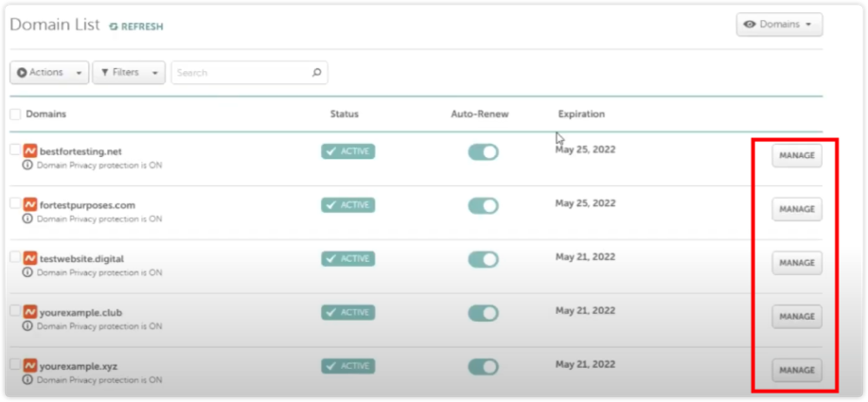Click the search magnifier icon
Screen dimensions: 868x402
tap(317, 73)
